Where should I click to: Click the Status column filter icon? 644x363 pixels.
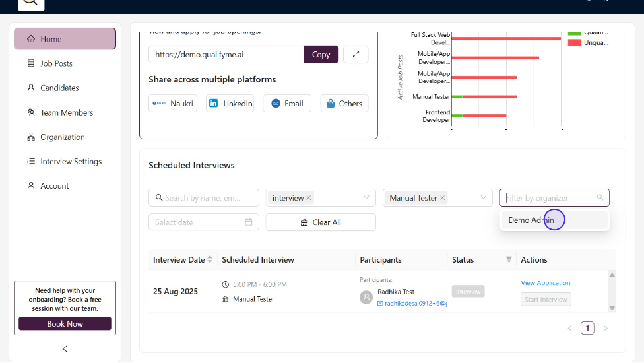509,260
